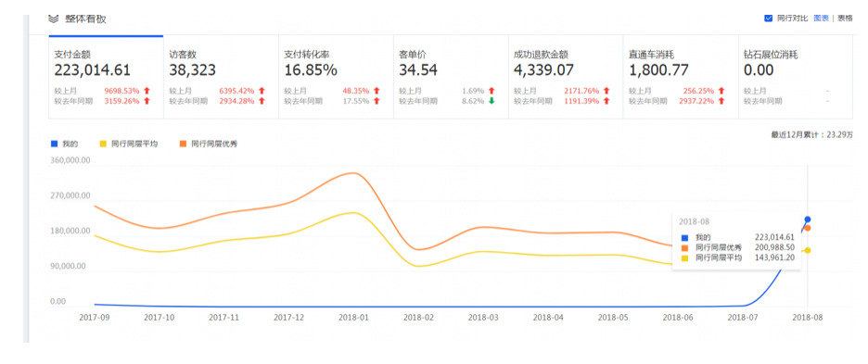The height and width of the screenshot is (364, 868).
Task: Select the 访客数 metric tab
Action: 221,77
